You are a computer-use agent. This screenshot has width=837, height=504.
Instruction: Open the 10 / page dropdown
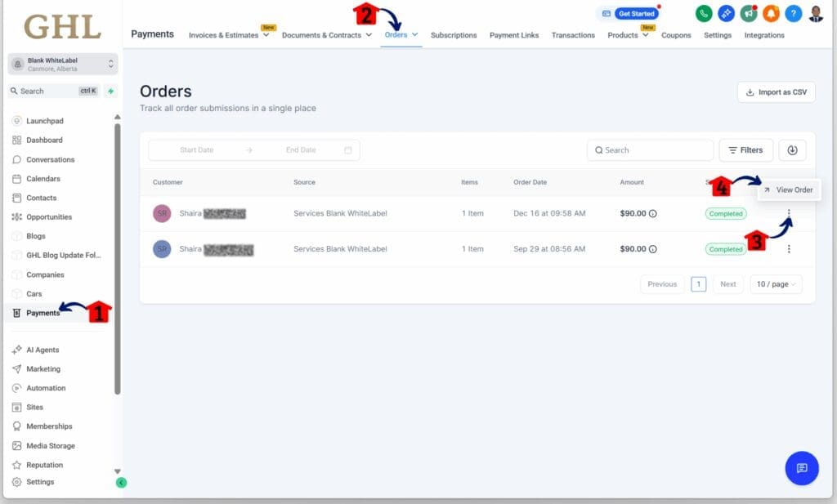coord(776,284)
